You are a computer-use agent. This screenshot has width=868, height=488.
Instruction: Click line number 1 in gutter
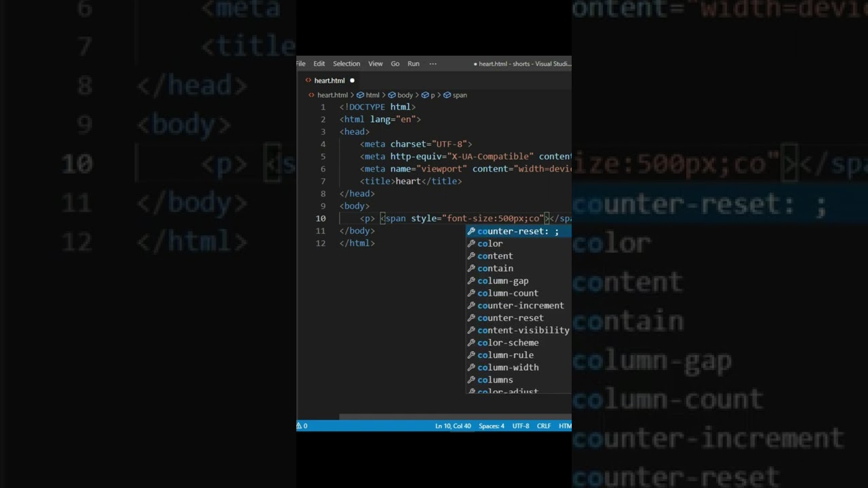[x=323, y=107]
